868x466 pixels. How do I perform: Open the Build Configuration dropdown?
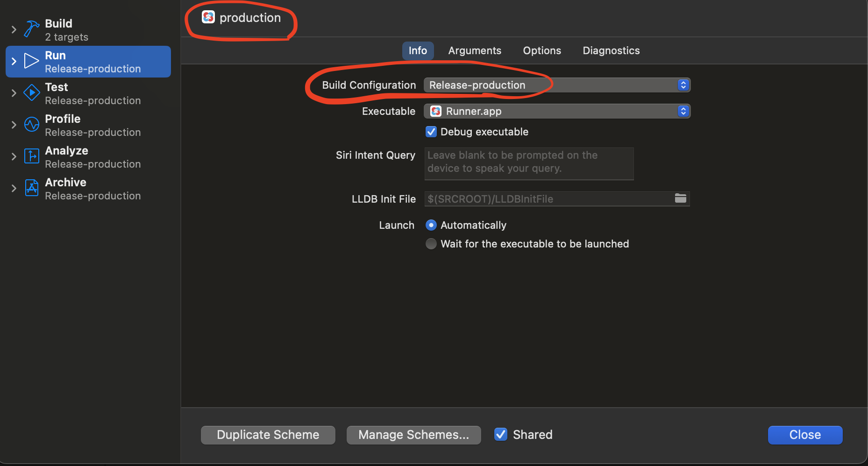[x=557, y=85]
